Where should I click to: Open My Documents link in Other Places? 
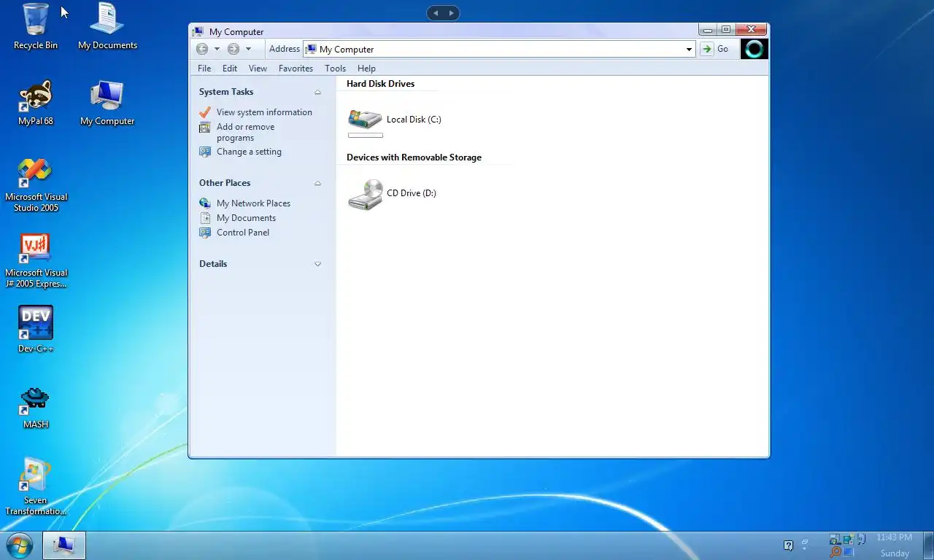(246, 218)
